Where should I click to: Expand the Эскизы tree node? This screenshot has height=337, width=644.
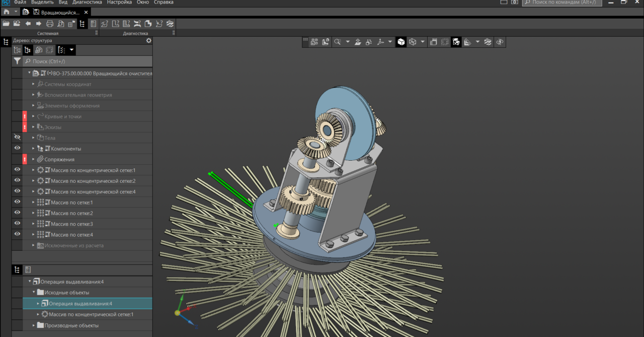click(34, 127)
